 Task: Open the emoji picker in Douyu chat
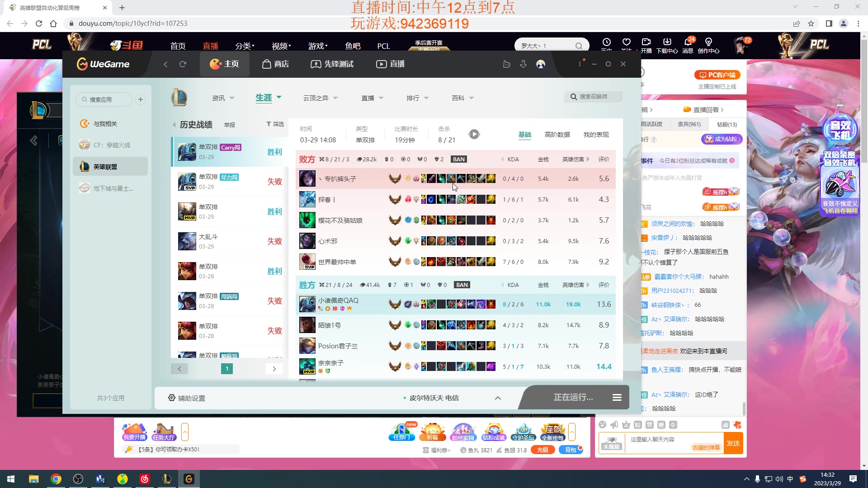[602, 425]
